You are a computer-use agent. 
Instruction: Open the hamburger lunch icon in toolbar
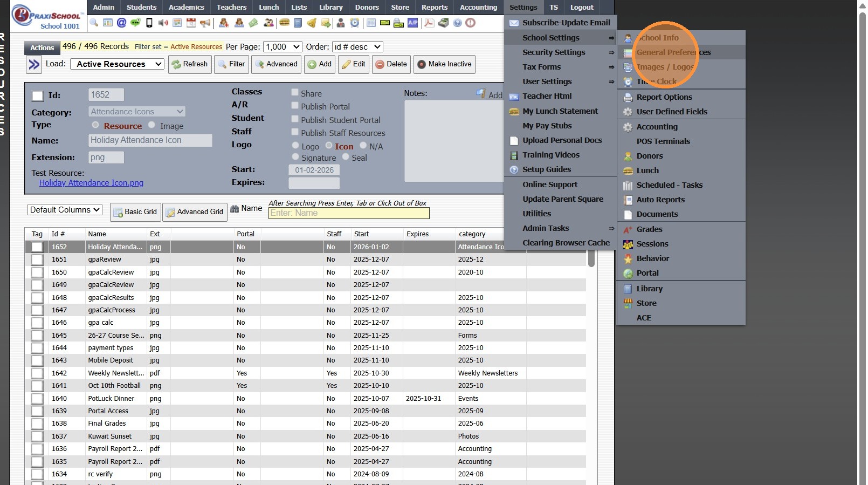click(x=284, y=23)
